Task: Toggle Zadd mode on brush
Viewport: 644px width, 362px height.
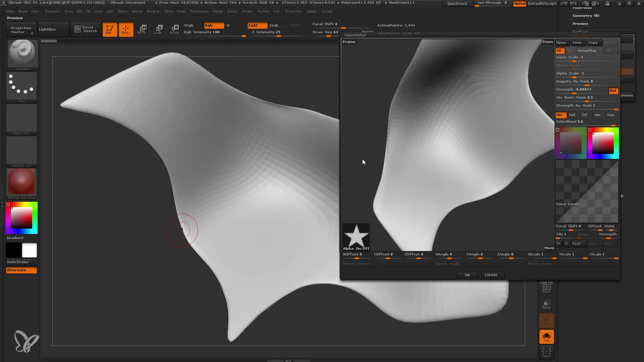Action: (256, 25)
